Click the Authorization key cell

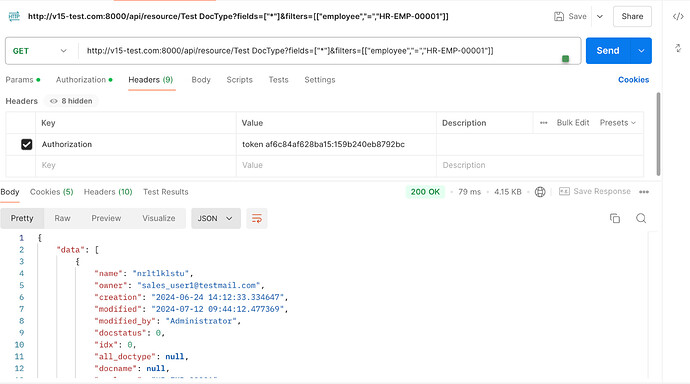pyautogui.click(x=136, y=144)
